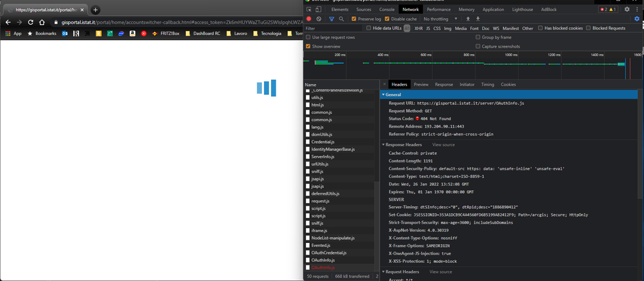This screenshot has width=644, height=281.
Task: Open network settings blue gear icon
Action: [637, 19]
